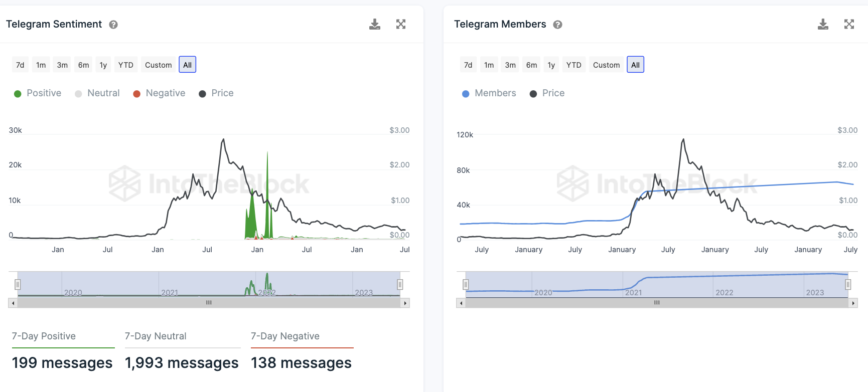The image size is (868, 392).
Task: Expand Telegram Sentiment chart to fullscreen
Action: [401, 24]
